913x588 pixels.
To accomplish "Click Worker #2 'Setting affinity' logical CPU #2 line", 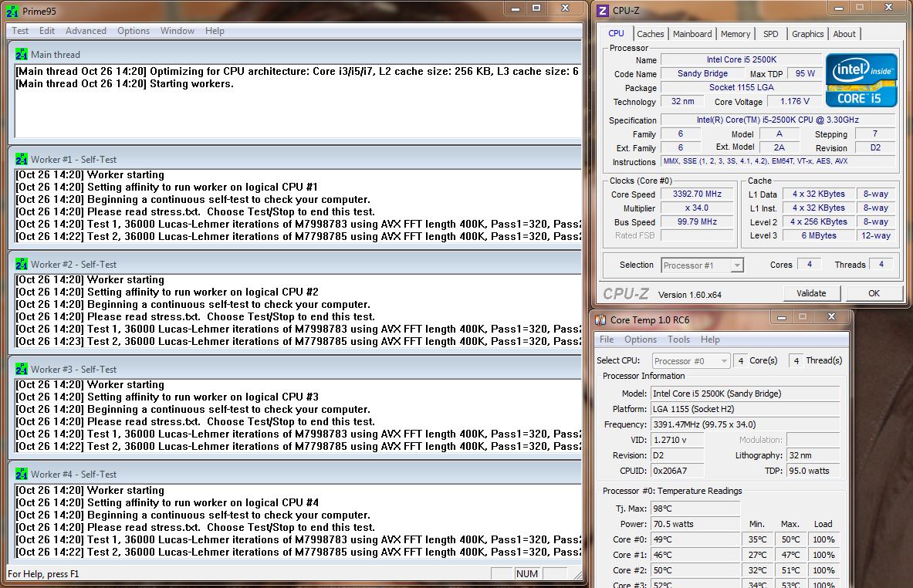I will [167, 292].
